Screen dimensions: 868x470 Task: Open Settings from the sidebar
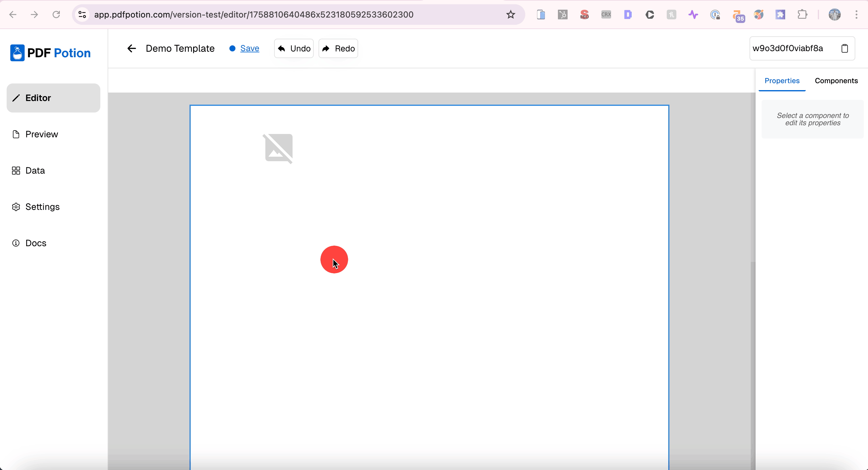coord(42,207)
